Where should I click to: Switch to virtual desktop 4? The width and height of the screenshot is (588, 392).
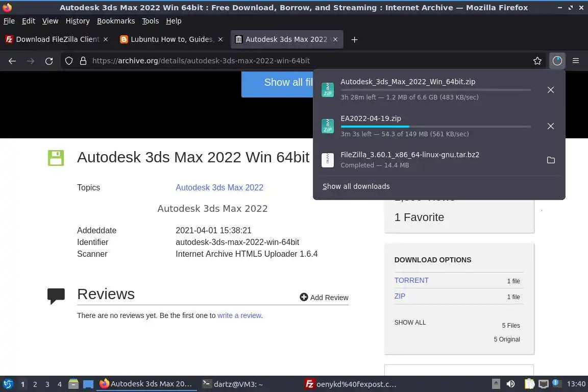(x=60, y=384)
